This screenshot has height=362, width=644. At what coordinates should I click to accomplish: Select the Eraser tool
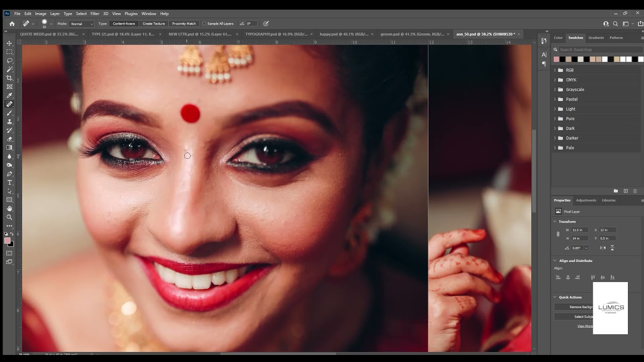tap(9, 139)
